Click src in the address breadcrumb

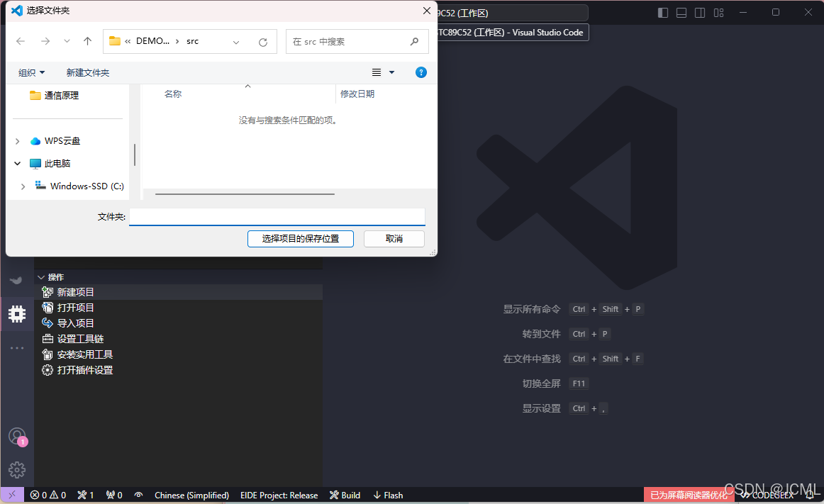(192, 41)
